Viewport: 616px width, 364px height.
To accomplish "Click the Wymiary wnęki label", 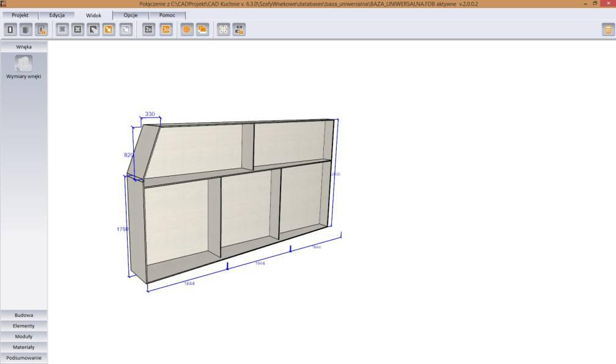I will tap(24, 76).
